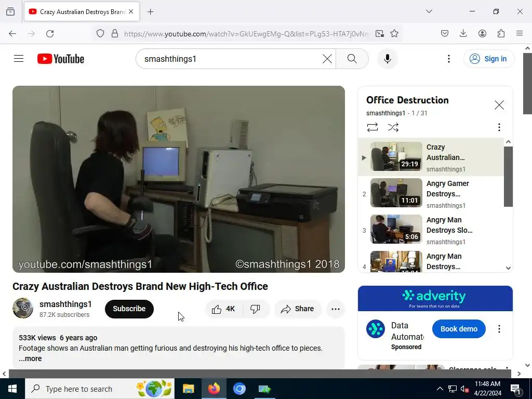Clear the search box text

(327, 59)
